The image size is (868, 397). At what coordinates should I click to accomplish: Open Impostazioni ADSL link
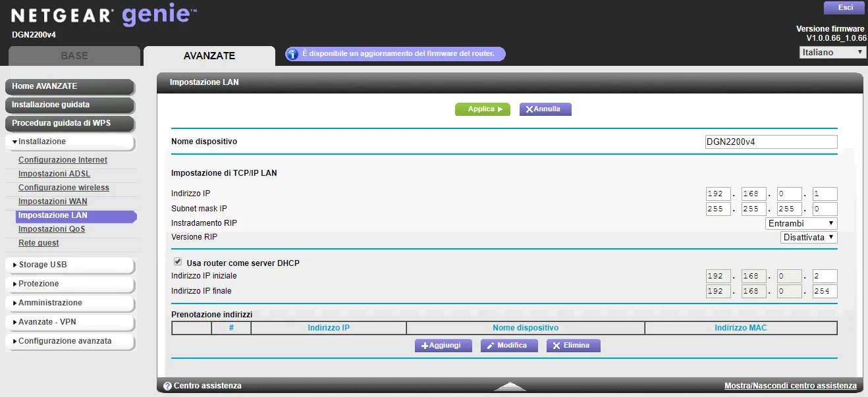click(x=54, y=174)
